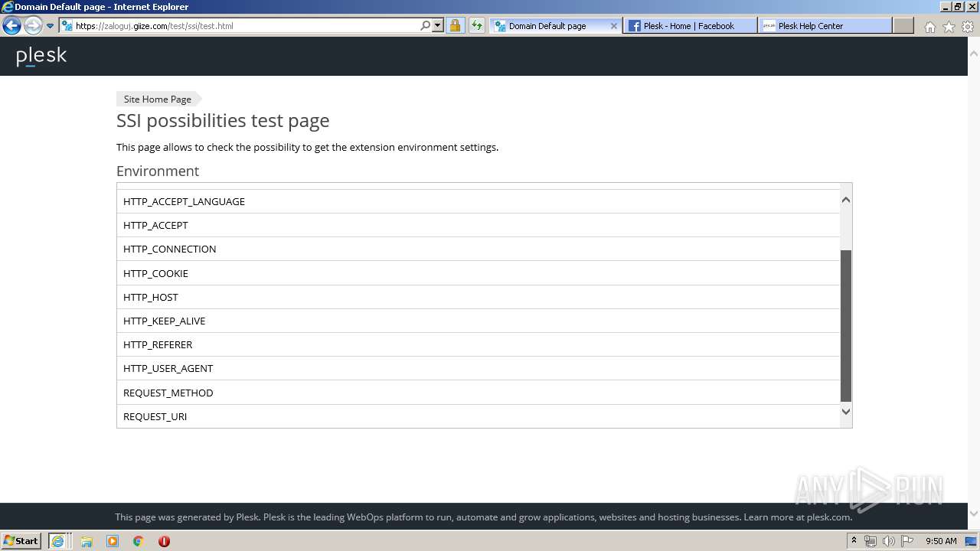This screenshot has width=980, height=551.
Task: Click the Home icon in browser toolbar
Action: pos(929,27)
